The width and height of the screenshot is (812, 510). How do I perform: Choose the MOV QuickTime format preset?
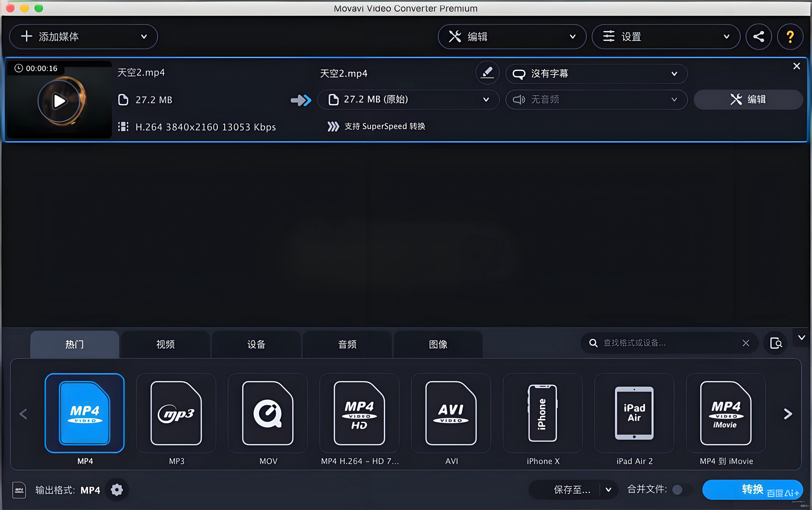[x=268, y=413]
